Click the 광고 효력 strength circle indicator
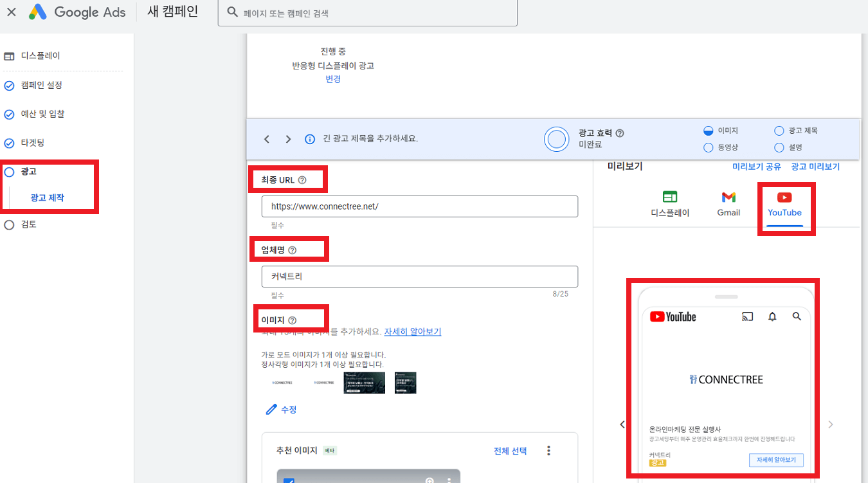 point(556,139)
